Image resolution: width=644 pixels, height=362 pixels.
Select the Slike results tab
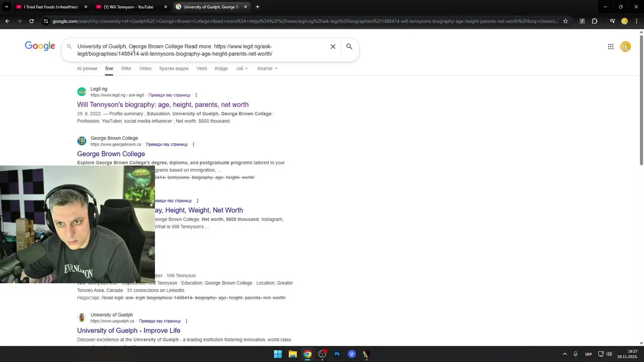[x=126, y=68]
